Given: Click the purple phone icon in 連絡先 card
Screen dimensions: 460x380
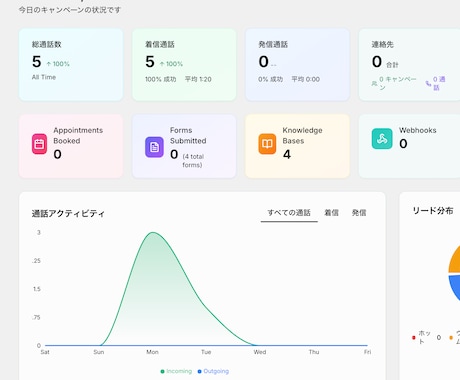Looking at the screenshot, I should coord(428,83).
